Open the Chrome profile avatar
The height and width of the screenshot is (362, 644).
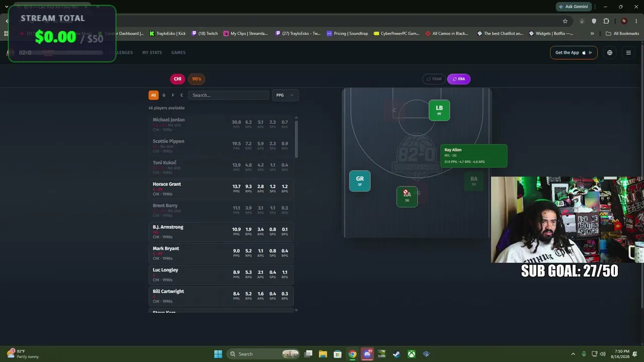(x=624, y=21)
